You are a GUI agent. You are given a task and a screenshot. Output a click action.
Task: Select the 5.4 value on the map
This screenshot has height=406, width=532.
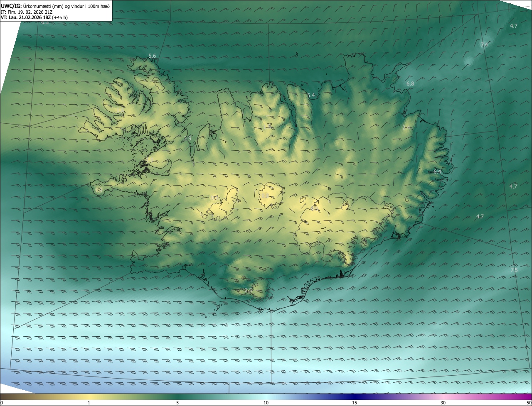311,95
